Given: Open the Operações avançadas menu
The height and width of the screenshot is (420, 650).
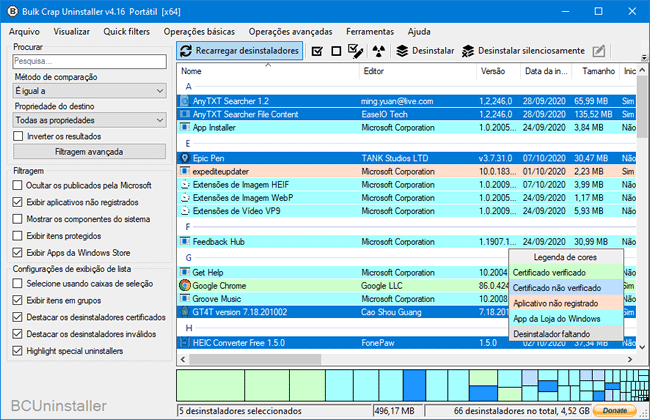Looking at the screenshot, I should point(293,31).
